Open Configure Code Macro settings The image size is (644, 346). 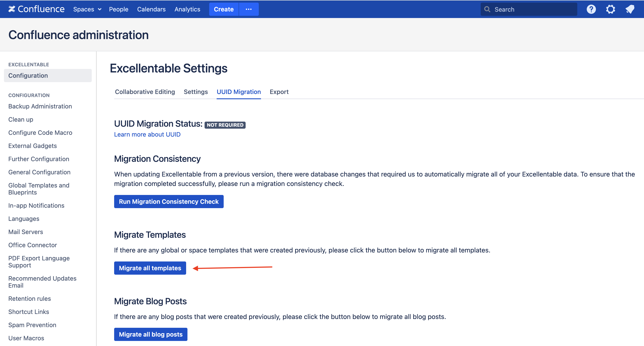tap(40, 133)
